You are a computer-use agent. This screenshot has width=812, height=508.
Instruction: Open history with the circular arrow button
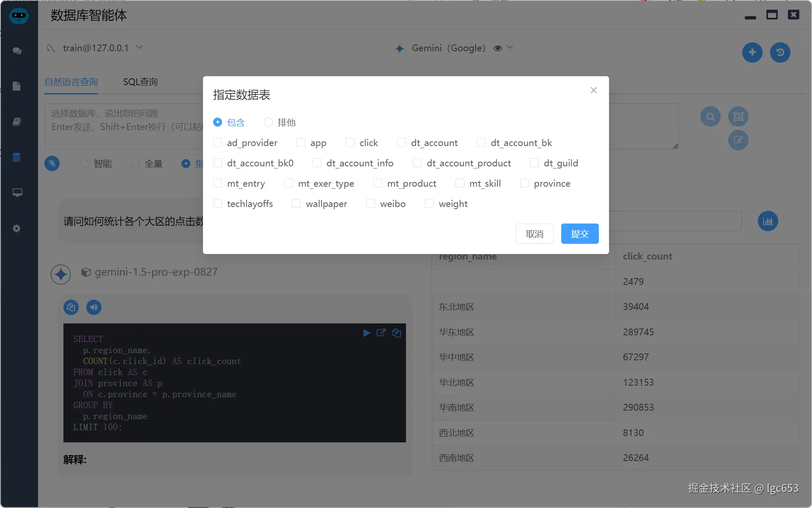[x=780, y=52]
